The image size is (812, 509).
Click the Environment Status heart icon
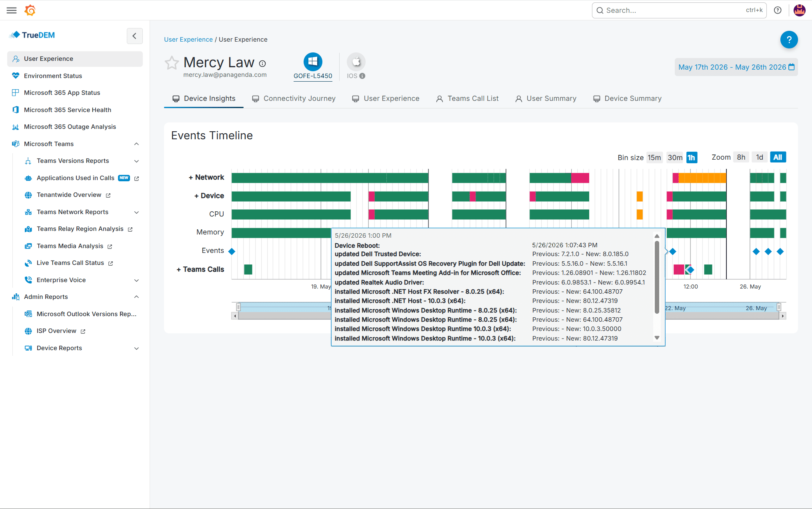[16, 76]
